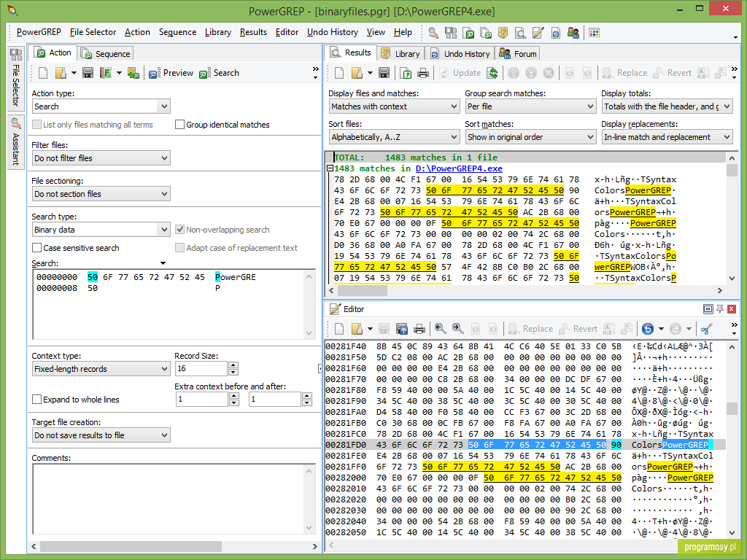Open the Target file creation dropdown

[101, 435]
